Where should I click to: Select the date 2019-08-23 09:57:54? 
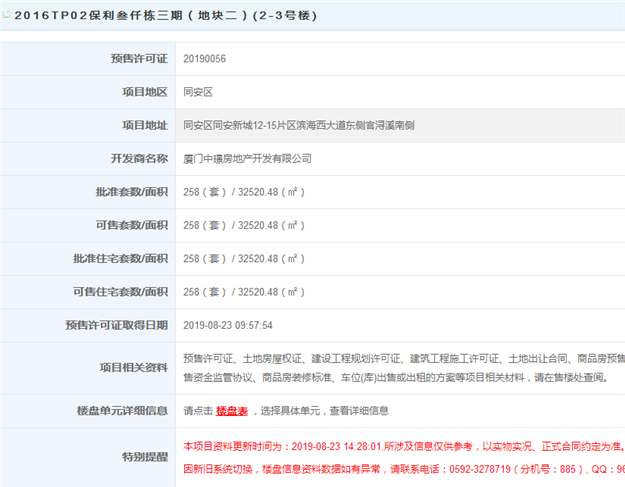pos(228,326)
